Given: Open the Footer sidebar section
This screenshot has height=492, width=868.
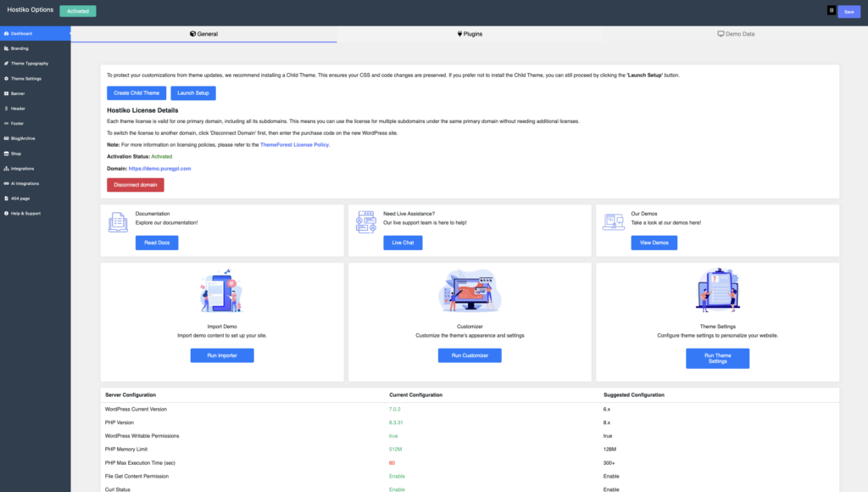Looking at the screenshot, I should pos(35,124).
